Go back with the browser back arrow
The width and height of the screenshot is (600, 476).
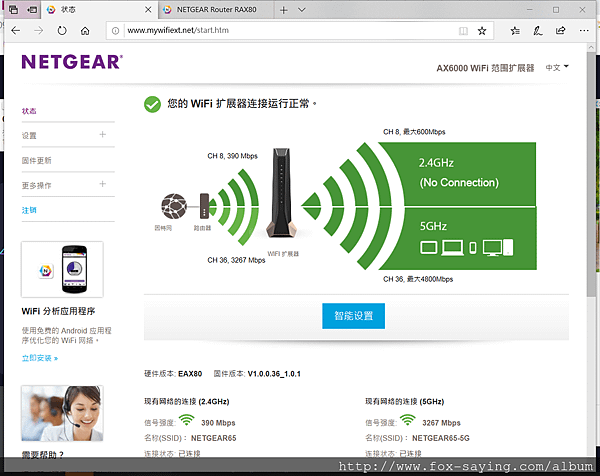tap(16, 31)
